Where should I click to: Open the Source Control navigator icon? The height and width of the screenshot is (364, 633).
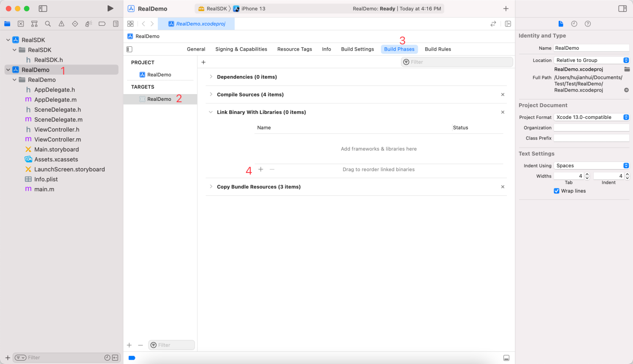21,24
